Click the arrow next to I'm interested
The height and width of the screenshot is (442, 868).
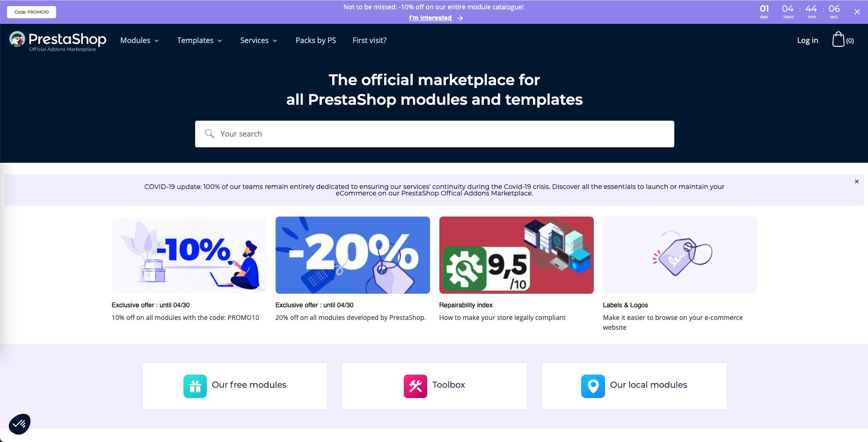(x=460, y=18)
